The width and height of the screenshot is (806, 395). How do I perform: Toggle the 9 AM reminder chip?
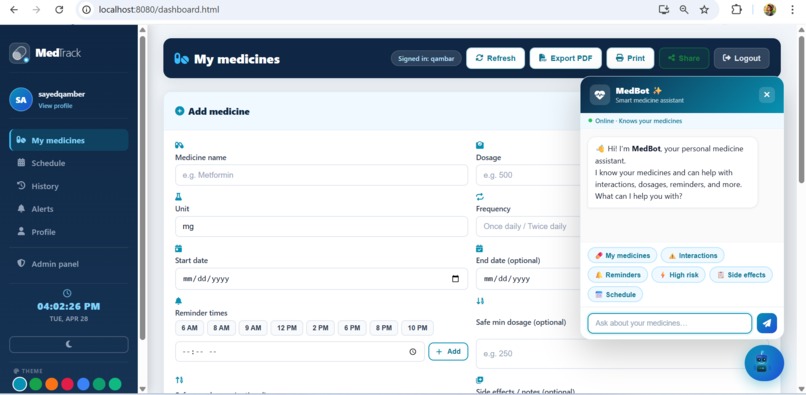click(x=253, y=328)
